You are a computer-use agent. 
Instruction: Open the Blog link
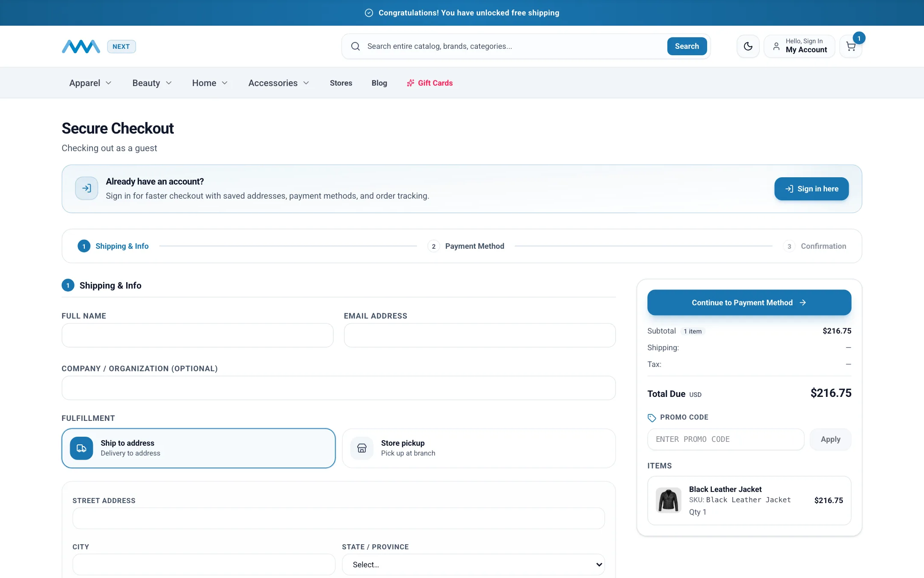click(379, 83)
